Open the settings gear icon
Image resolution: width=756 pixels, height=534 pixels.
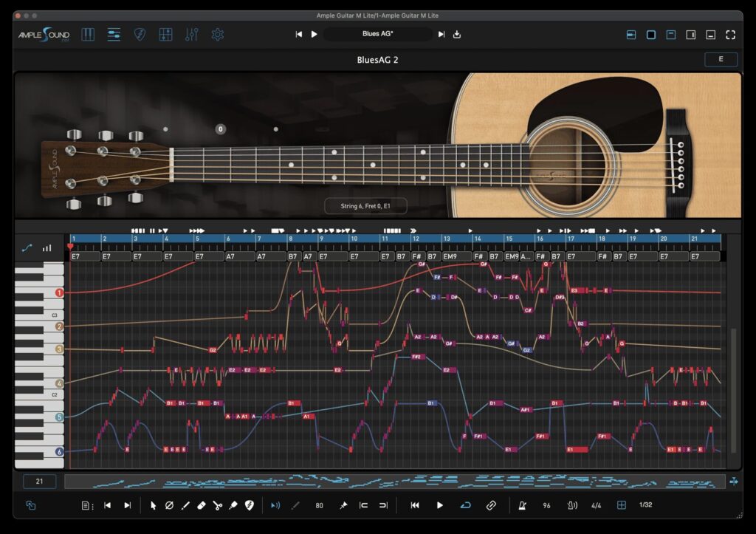point(218,35)
